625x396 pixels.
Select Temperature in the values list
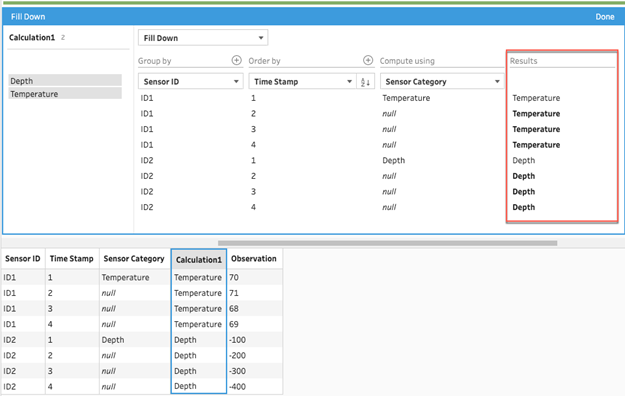click(x=65, y=94)
